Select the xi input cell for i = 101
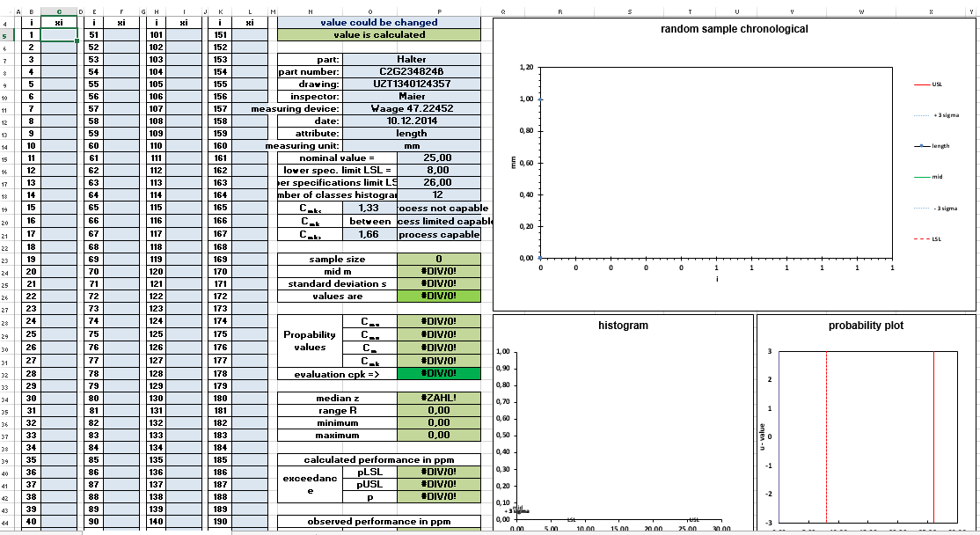 [x=184, y=35]
